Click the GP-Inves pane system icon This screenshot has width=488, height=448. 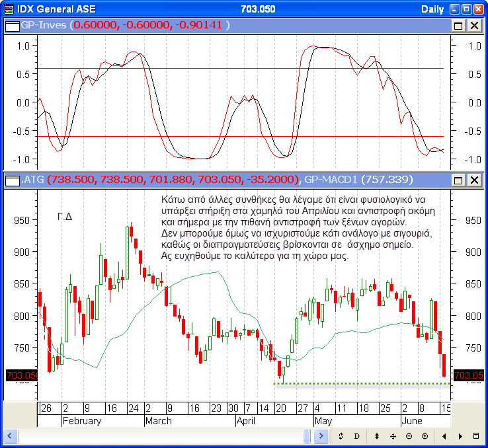pos(13,26)
